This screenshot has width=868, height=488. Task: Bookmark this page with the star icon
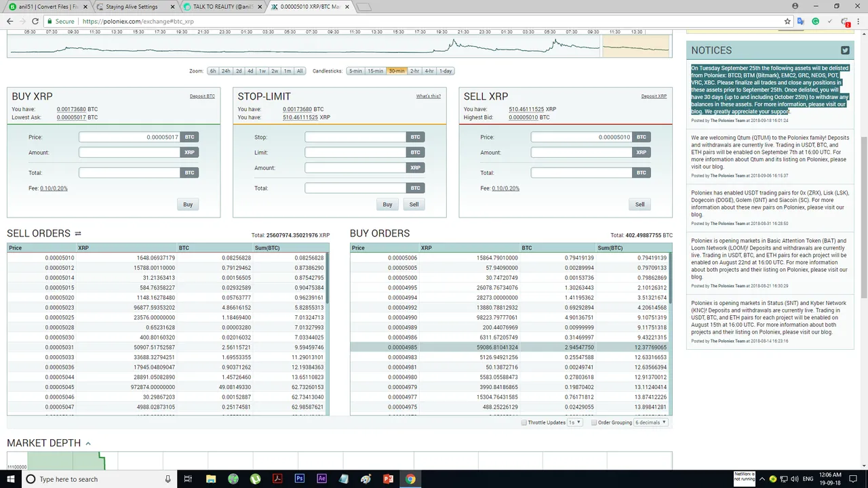(787, 22)
